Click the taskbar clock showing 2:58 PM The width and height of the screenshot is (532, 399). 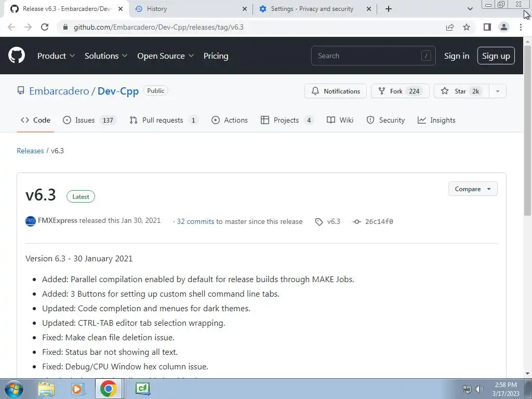click(x=506, y=389)
